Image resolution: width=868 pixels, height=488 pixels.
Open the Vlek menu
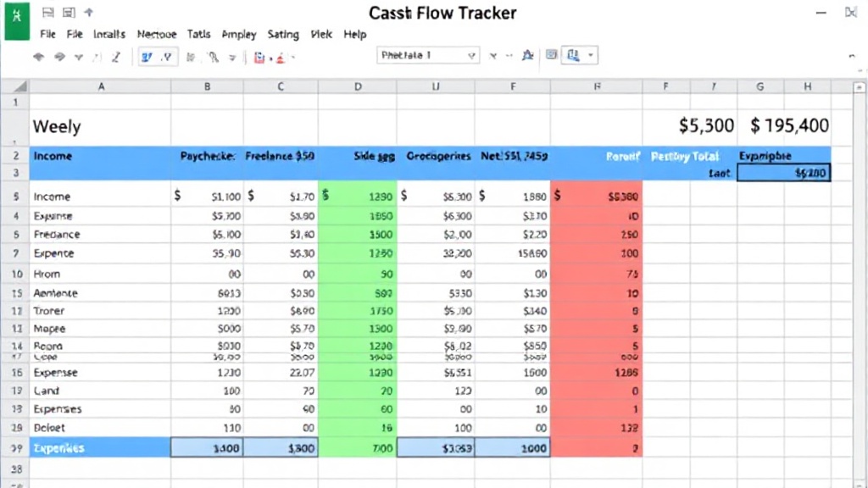tap(321, 34)
